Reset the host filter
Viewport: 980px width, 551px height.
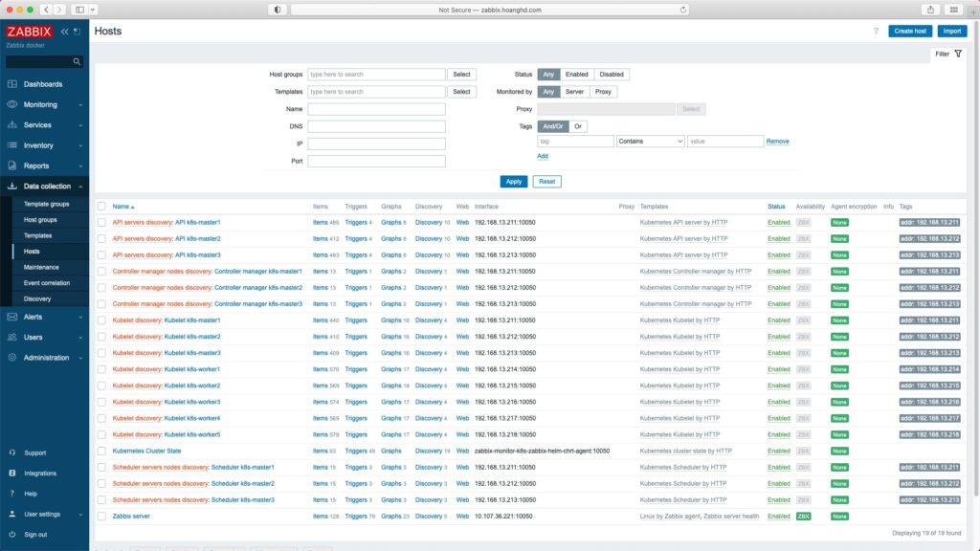coord(546,182)
